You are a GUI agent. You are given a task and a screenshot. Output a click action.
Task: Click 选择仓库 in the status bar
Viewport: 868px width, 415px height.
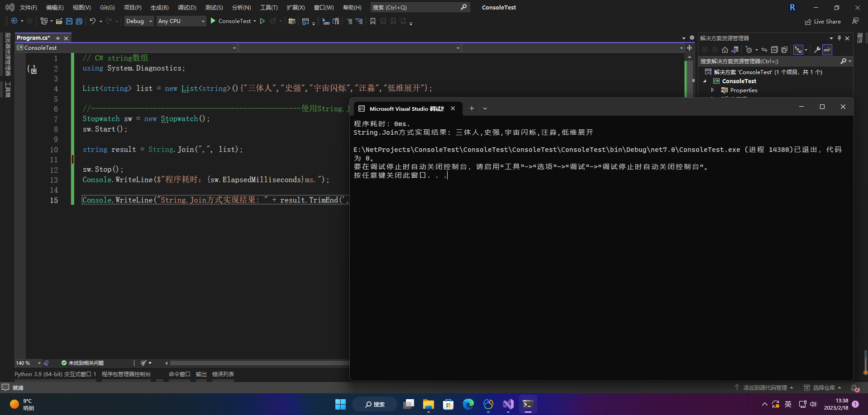click(x=823, y=388)
